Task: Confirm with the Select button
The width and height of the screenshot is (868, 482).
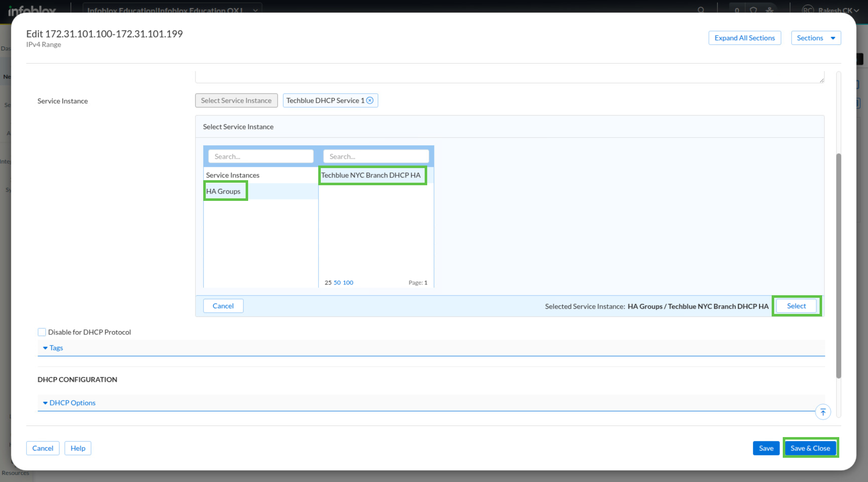Action: point(796,306)
